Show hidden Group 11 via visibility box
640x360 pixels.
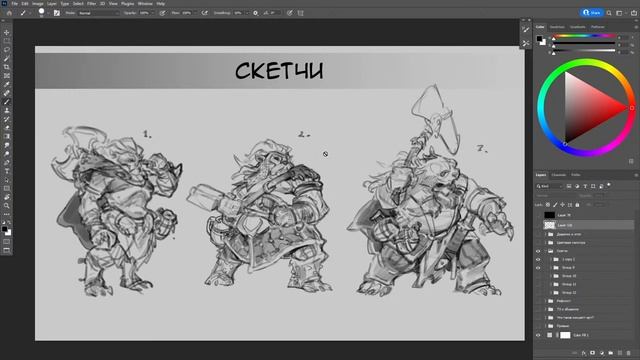pyautogui.click(x=538, y=284)
